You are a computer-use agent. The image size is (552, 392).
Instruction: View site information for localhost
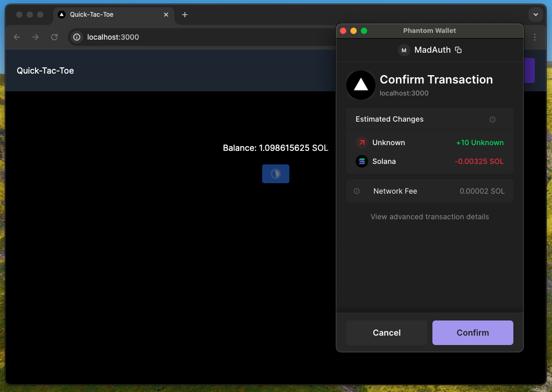(77, 37)
